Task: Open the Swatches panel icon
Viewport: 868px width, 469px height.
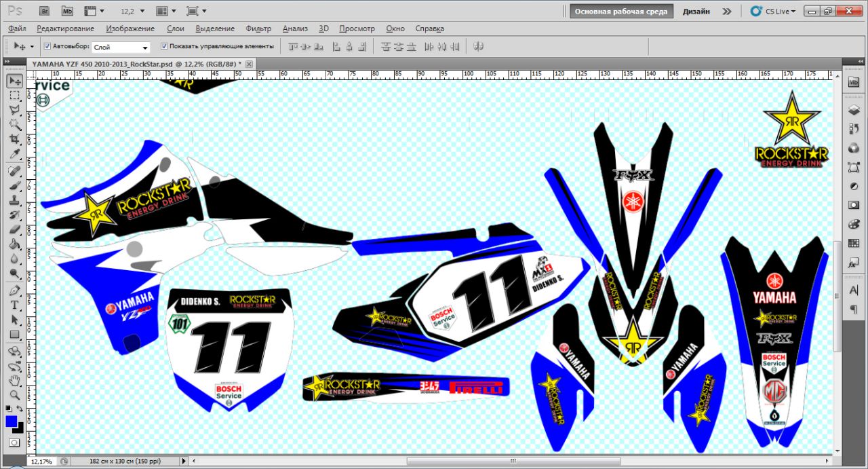Action: point(854,243)
